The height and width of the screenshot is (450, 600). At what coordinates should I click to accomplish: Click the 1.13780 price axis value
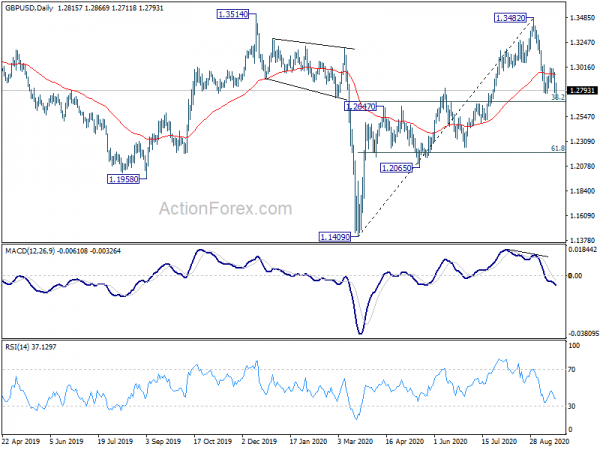582,240
